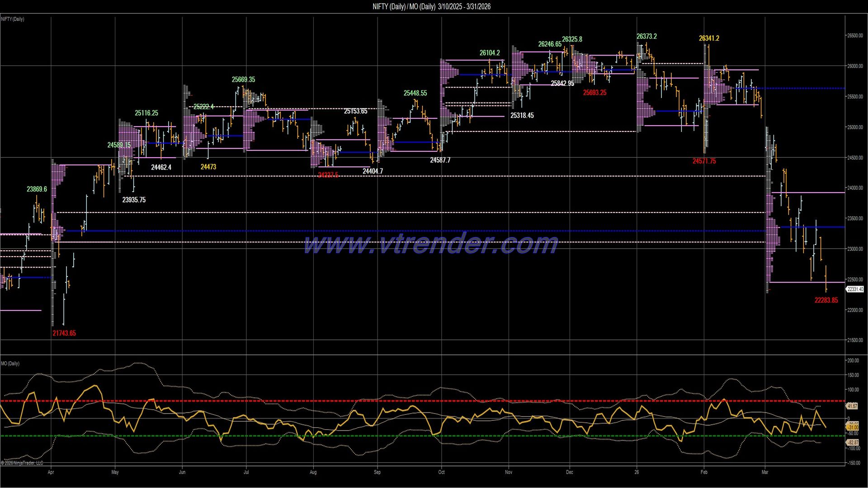This screenshot has height=488, width=868.
Task: Click the white 25318.45 level label
Action: point(522,116)
